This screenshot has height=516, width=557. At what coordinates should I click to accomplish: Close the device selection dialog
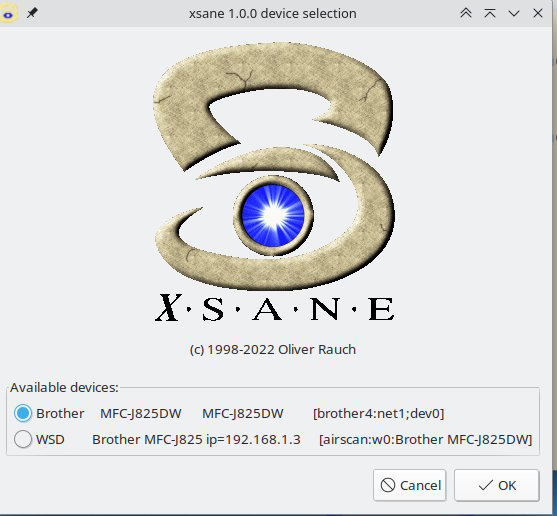tap(538, 13)
